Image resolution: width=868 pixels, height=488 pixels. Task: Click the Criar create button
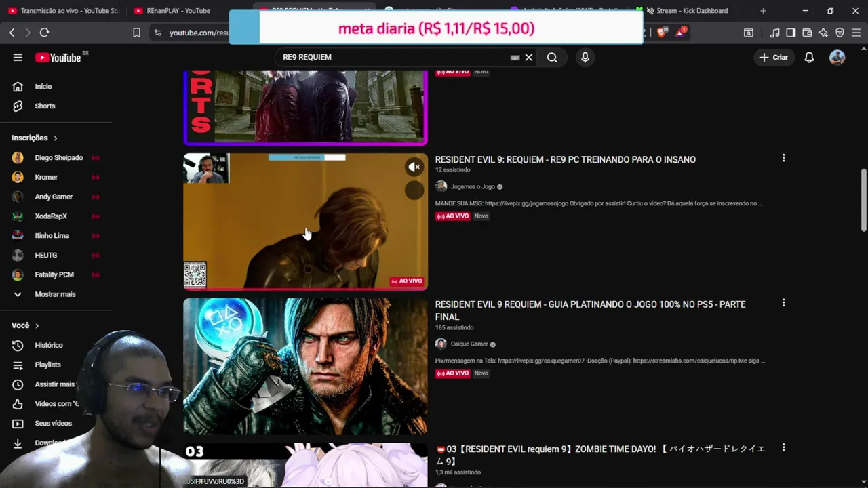pos(774,58)
